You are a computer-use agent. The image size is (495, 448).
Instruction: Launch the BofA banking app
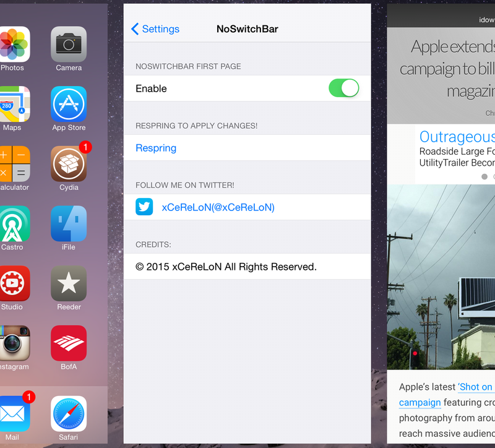click(x=69, y=343)
